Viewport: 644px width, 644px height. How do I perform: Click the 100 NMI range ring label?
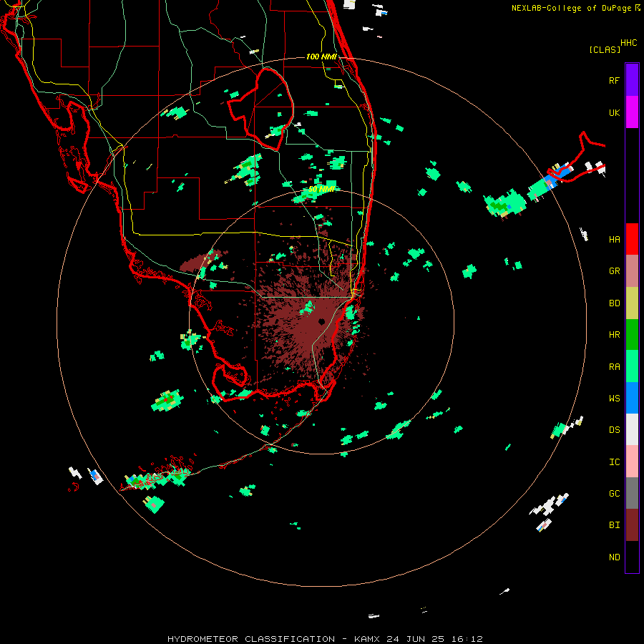coord(321,57)
